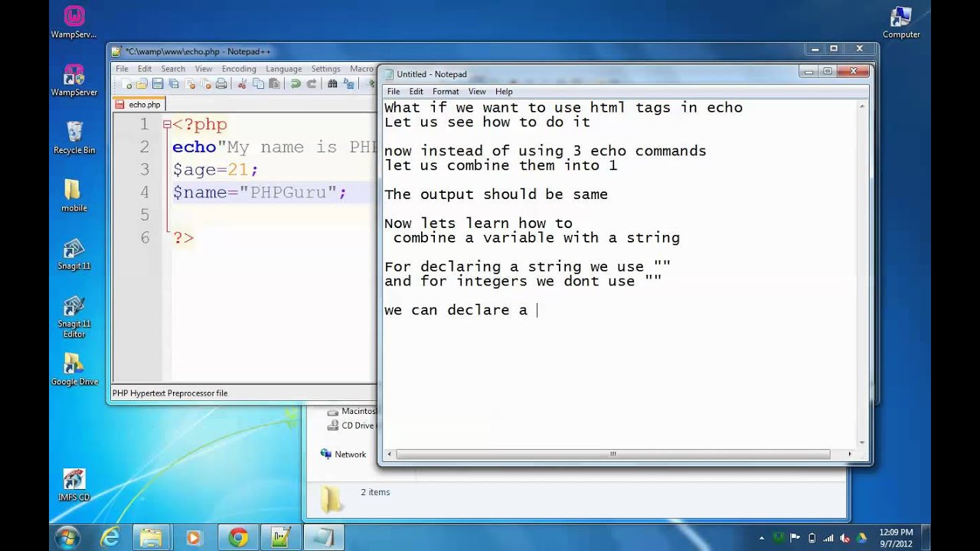Open Notepad++ View menu
Screen dimensions: 980x551
tap(204, 69)
